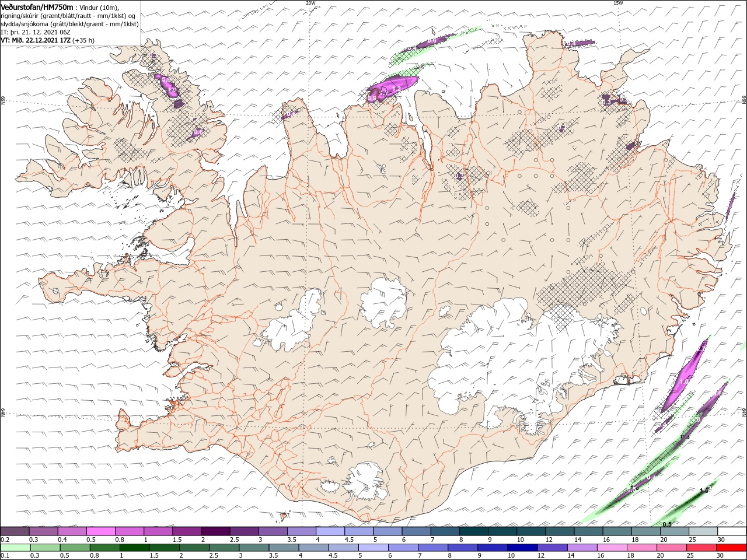The height and width of the screenshot is (560, 747).
Task: Click the '0.5' value above the legend at right
Action: pyautogui.click(x=667, y=524)
